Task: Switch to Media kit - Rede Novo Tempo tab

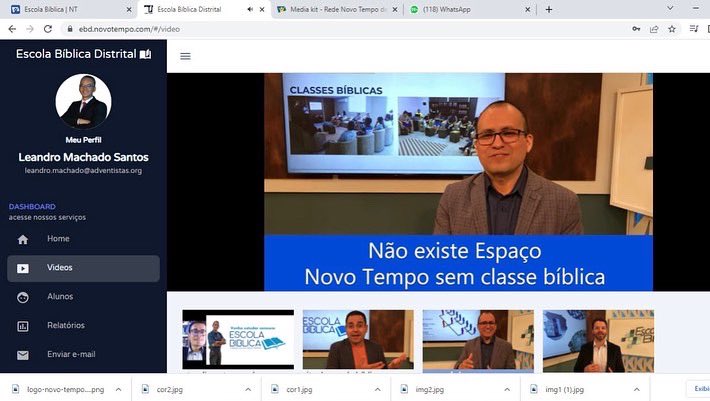Action: click(x=337, y=9)
